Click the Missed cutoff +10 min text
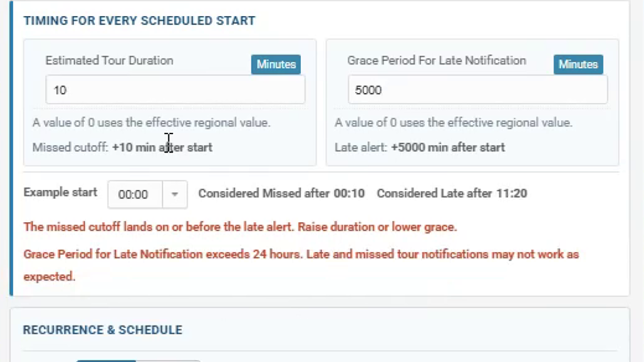The width and height of the screenshot is (644, 362). pyautogui.click(x=122, y=147)
